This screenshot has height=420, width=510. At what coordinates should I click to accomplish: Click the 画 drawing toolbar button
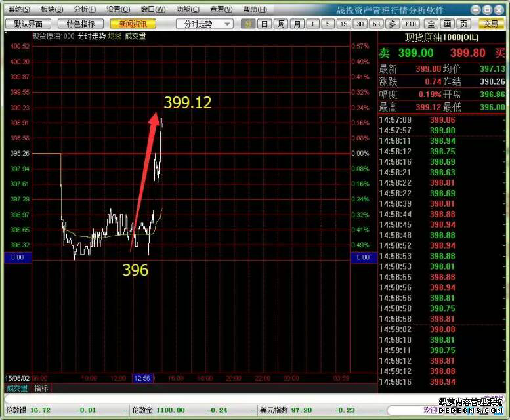[x=447, y=24]
